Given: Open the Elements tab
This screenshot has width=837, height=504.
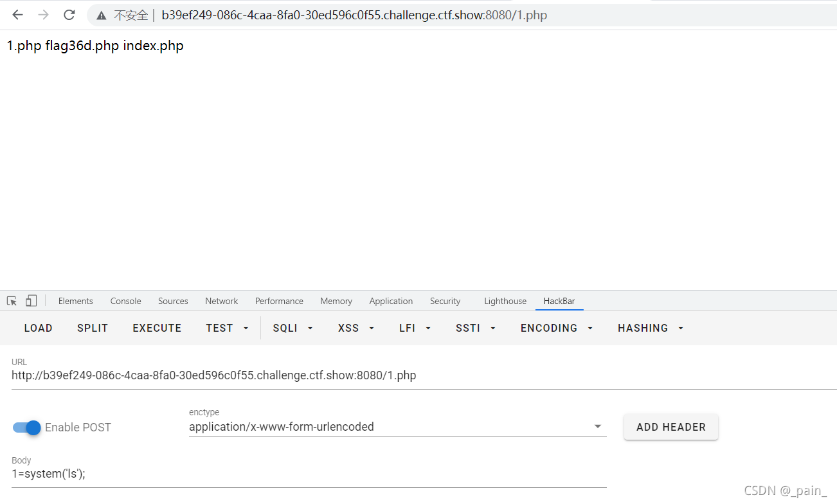Looking at the screenshot, I should 75,301.
